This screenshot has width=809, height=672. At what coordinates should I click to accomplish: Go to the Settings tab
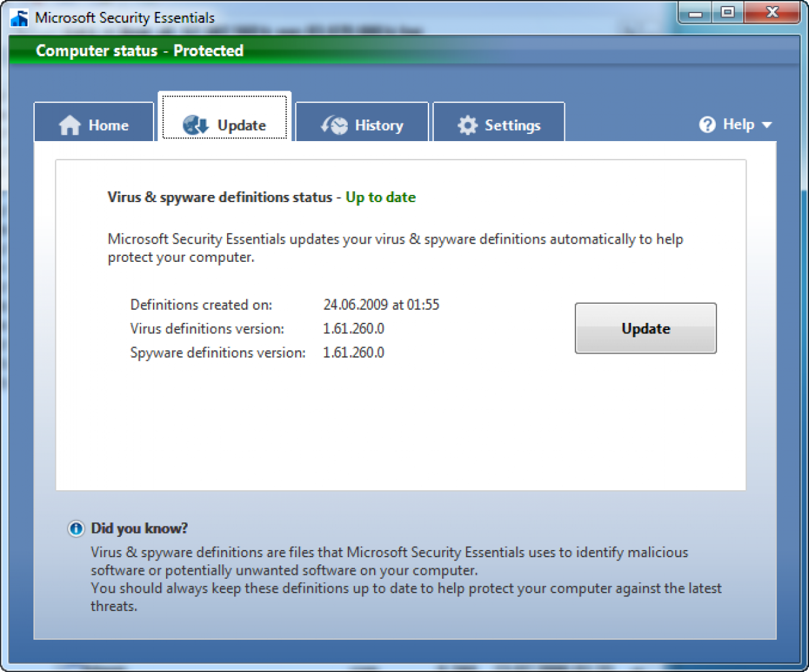(499, 122)
